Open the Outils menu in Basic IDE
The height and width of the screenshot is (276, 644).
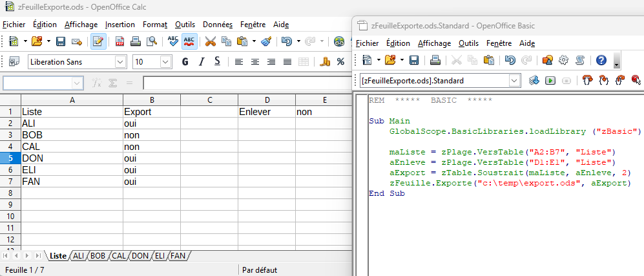pyautogui.click(x=468, y=43)
